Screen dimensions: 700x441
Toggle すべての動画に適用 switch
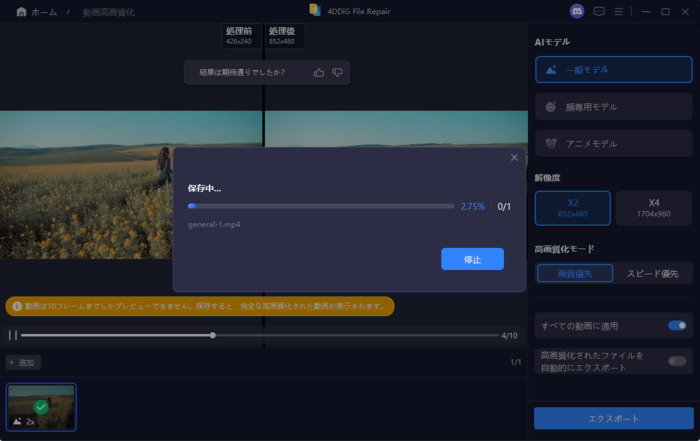click(677, 325)
